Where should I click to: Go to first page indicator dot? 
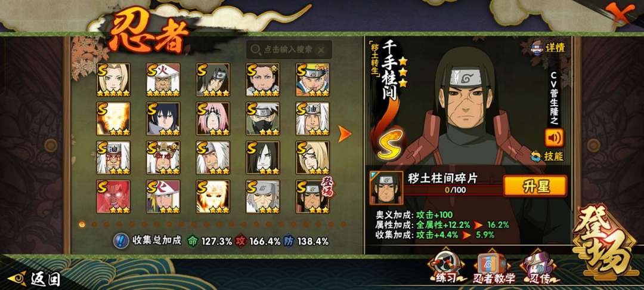[82, 224]
